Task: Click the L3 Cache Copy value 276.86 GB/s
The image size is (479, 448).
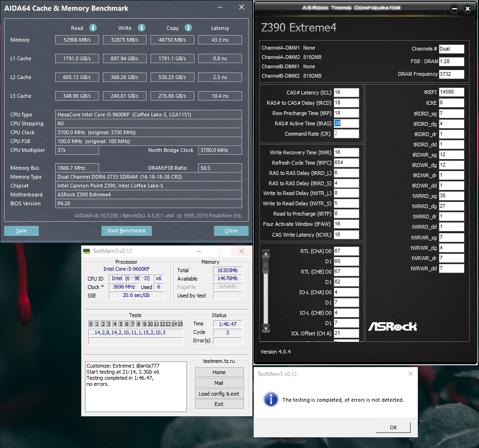Action: (172, 96)
